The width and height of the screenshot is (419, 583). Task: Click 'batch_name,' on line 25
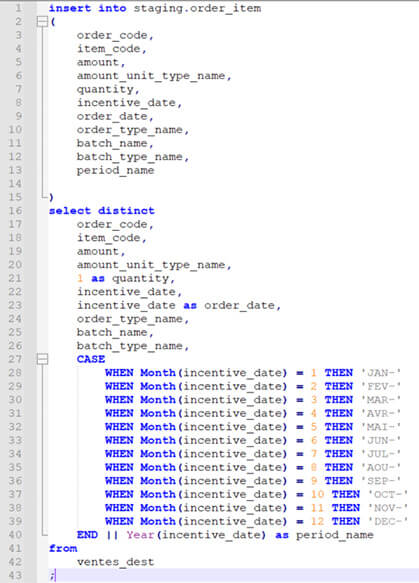pos(115,332)
